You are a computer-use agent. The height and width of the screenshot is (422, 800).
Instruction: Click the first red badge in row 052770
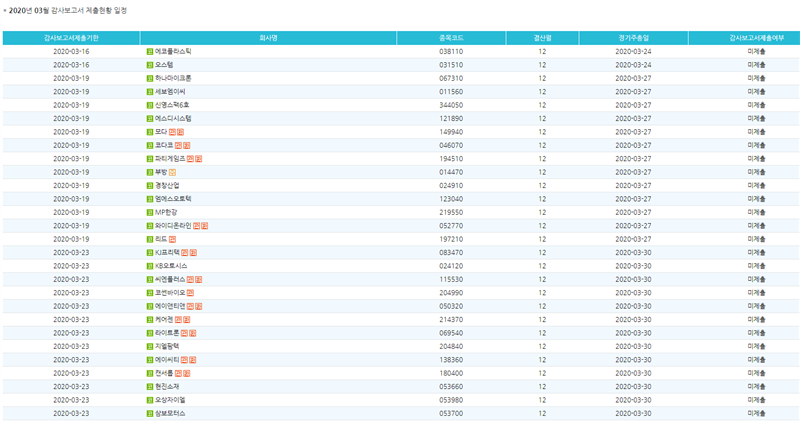[x=196, y=226]
